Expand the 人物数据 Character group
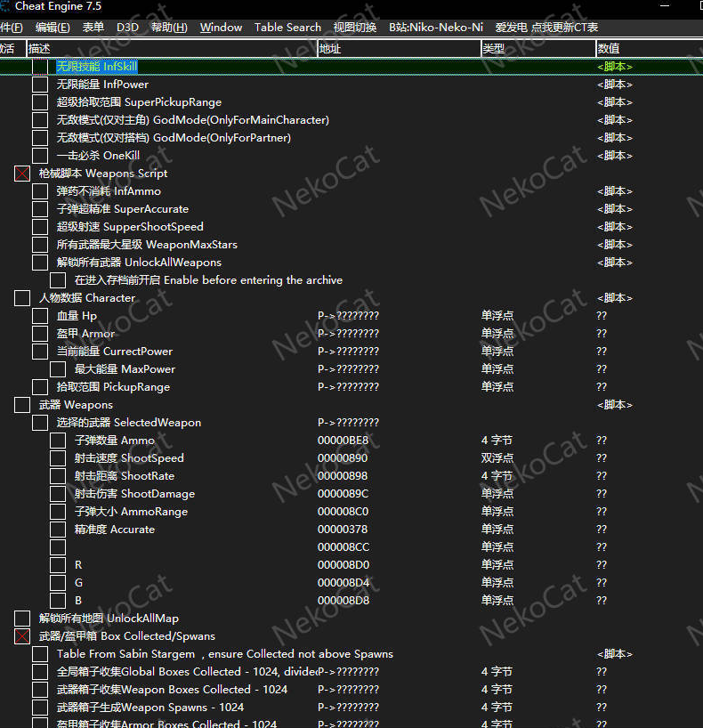The image size is (703, 728). click(x=22, y=298)
